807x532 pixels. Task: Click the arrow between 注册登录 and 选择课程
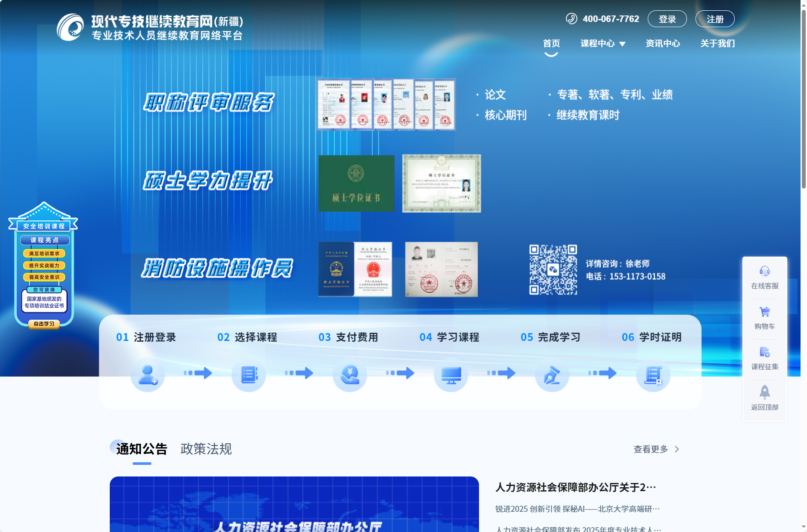[198, 373]
